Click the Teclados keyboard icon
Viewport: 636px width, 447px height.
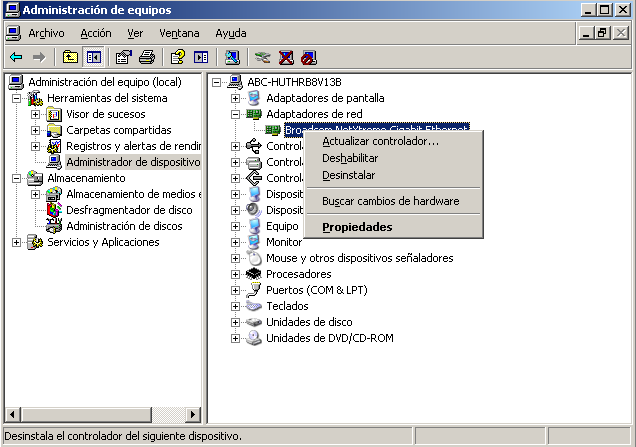(254, 306)
